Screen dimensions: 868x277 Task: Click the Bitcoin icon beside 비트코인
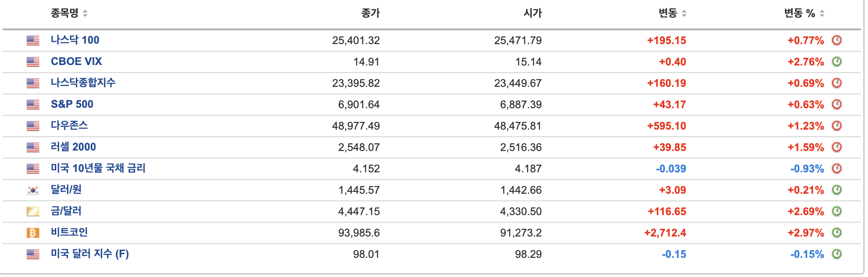[x=33, y=232]
